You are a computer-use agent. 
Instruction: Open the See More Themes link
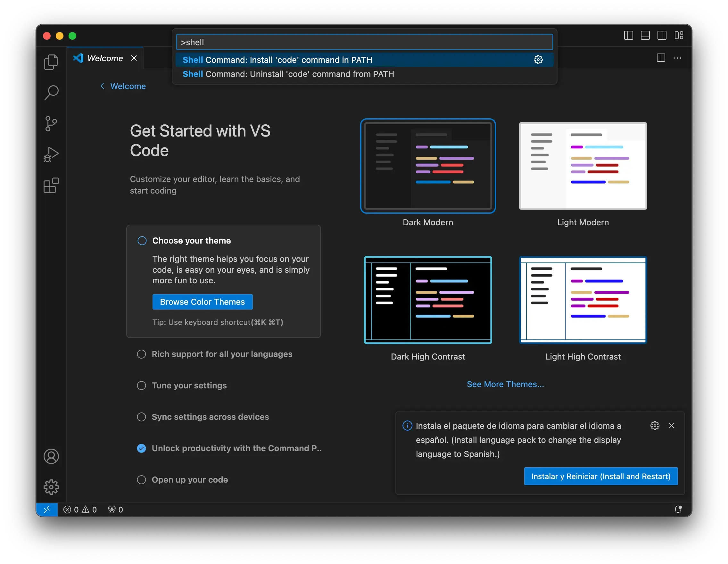tap(505, 384)
